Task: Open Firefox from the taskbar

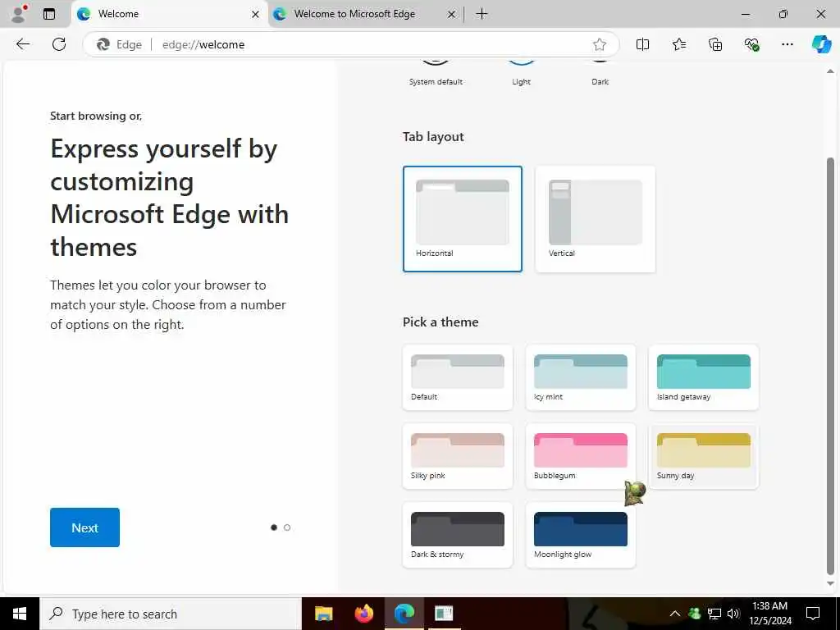Action: [363, 614]
